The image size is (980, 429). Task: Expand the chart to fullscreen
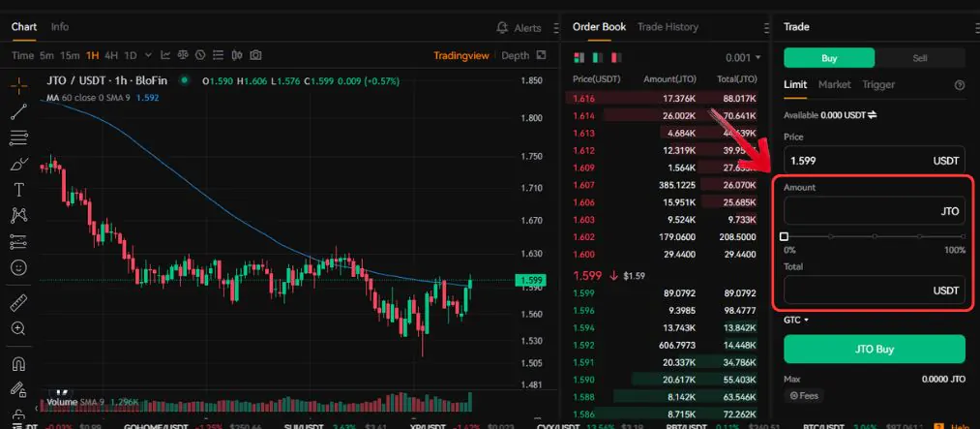tap(541, 55)
